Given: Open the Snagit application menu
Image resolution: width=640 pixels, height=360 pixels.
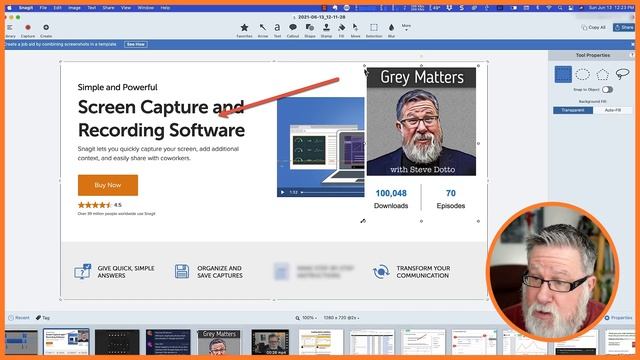Looking at the screenshot, I should (x=26, y=8).
